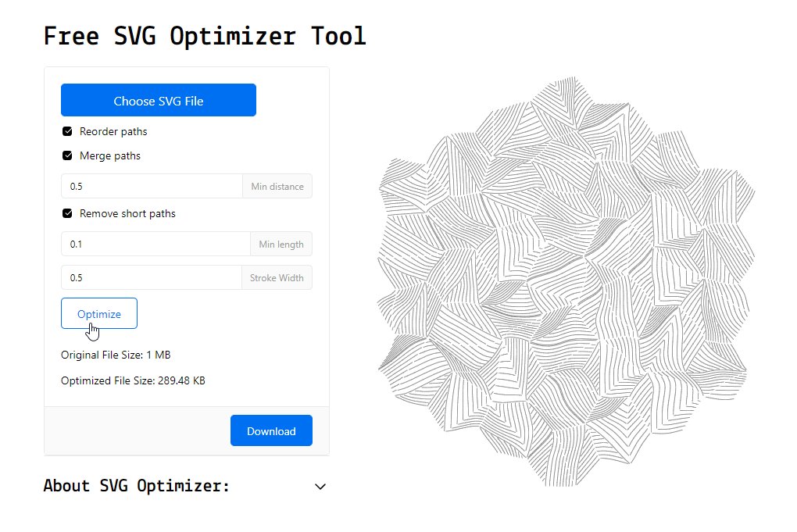Click the "Stroke Width" placeholder label
Image resolution: width=797 pixels, height=532 pixels.
277,277
